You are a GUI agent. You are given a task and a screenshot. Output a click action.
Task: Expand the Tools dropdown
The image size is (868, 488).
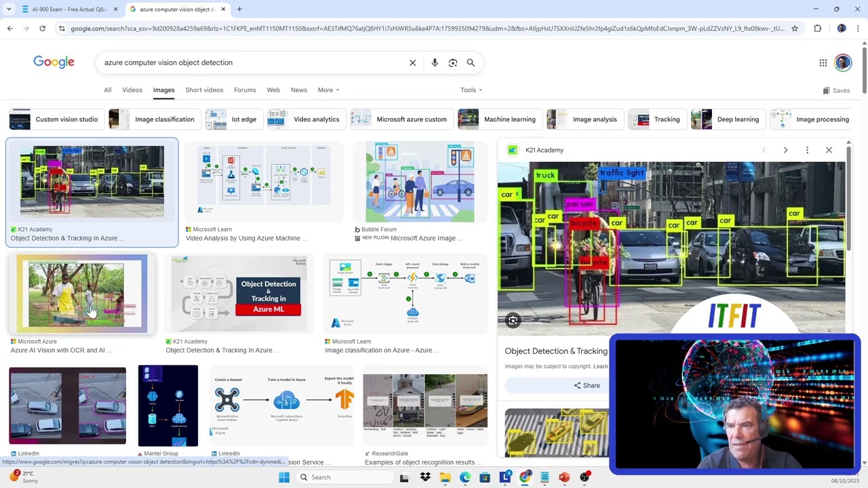(471, 90)
